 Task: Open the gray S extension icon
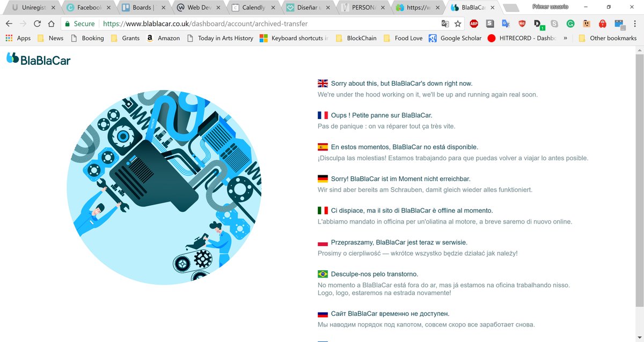coord(490,24)
